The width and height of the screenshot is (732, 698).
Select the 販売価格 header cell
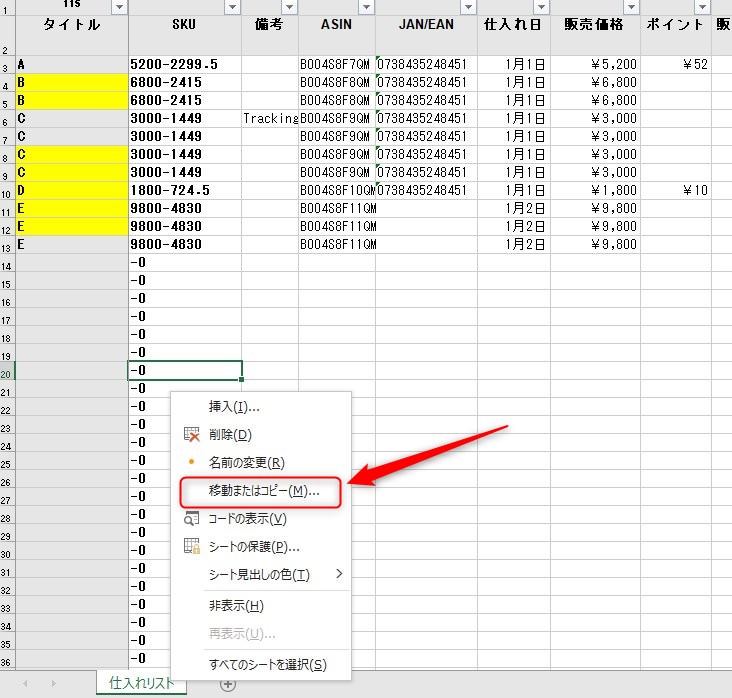pyautogui.click(x=595, y=35)
